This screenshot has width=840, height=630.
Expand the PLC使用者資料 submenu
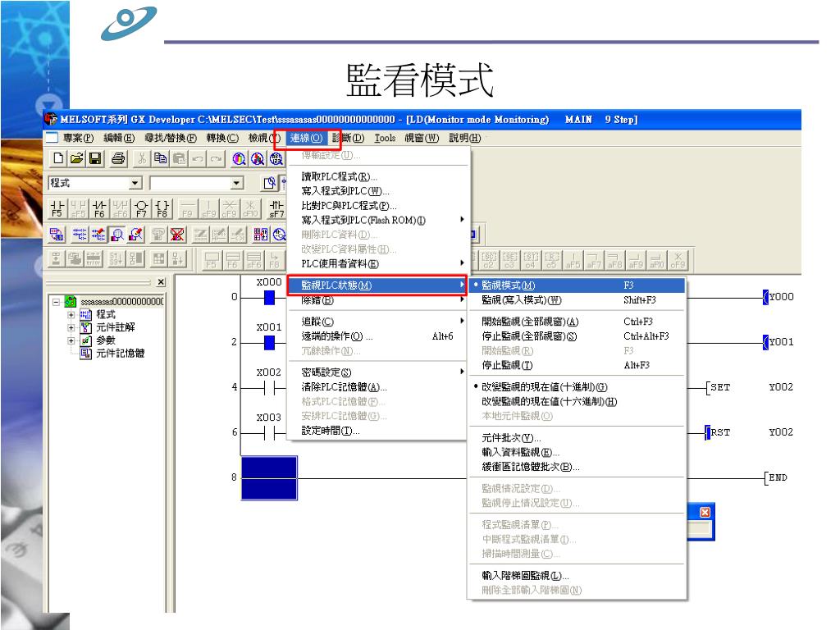point(377,263)
